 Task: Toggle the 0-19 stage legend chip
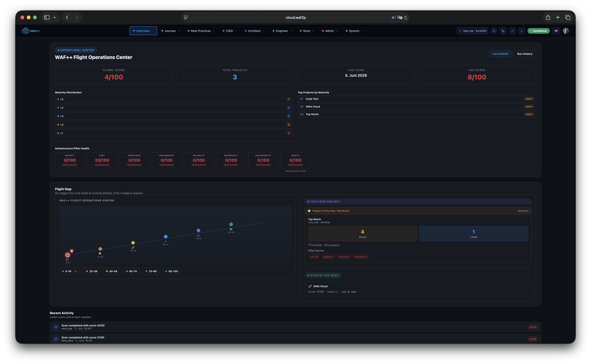coord(70,271)
